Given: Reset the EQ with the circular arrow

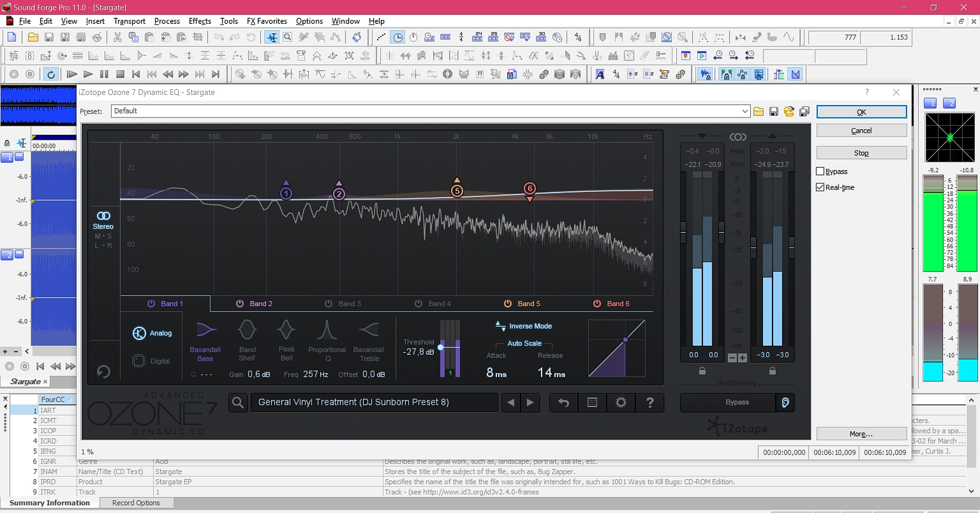Looking at the screenshot, I should [104, 371].
